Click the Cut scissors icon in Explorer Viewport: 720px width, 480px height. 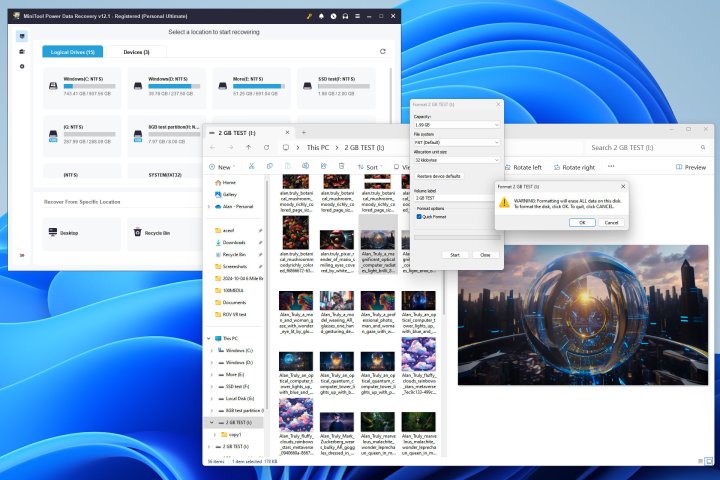tap(251, 166)
